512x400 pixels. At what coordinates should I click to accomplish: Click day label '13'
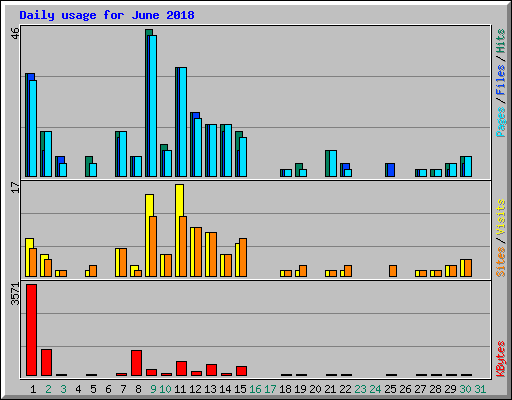[210, 389]
